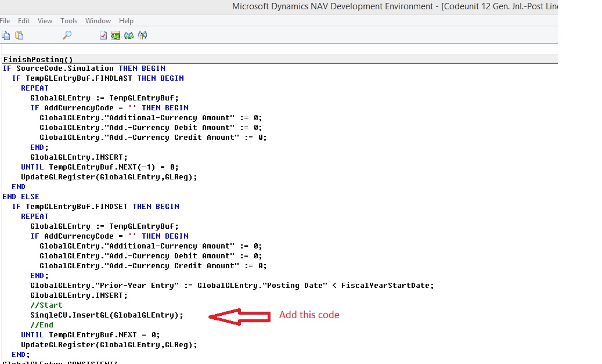Select the FinishPosting() function header
The image size is (602, 364).
(x=37, y=59)
